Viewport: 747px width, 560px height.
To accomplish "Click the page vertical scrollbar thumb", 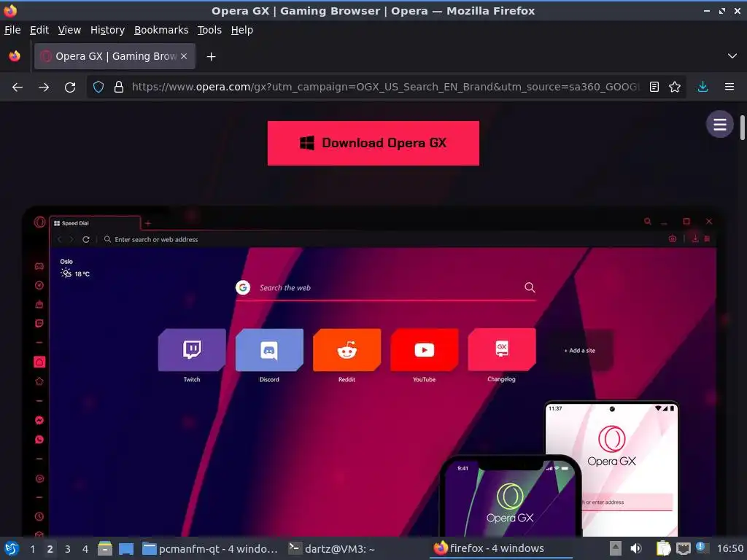I will tap(742, 128).
